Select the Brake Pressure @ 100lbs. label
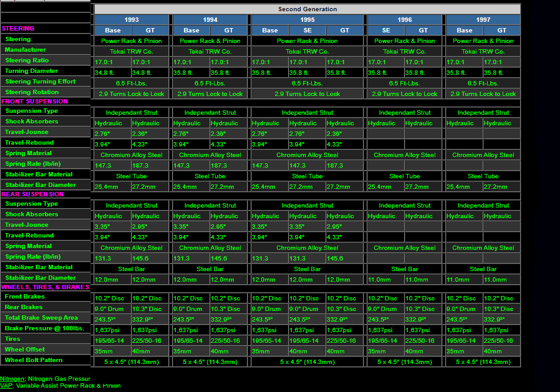 point(44,328)
